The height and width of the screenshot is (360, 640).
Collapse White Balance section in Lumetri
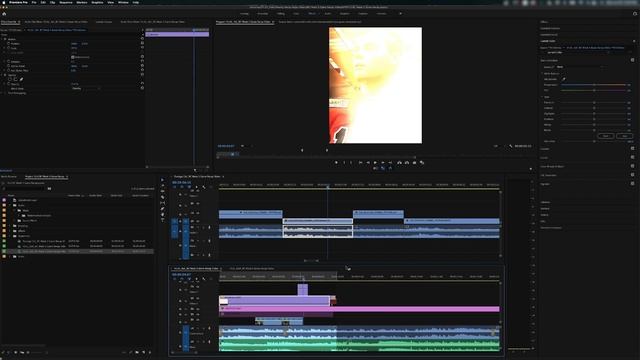(542, 73)
